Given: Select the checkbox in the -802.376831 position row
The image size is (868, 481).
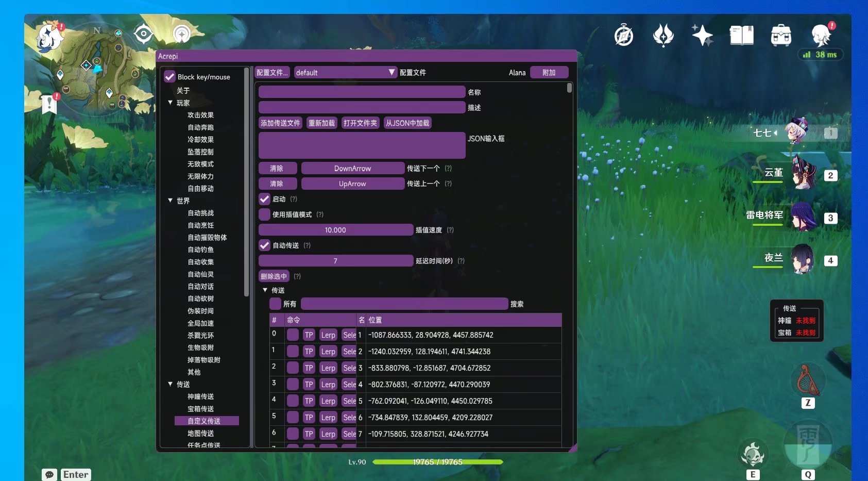Looking at the screenshot, I should [x=293, y=385].
